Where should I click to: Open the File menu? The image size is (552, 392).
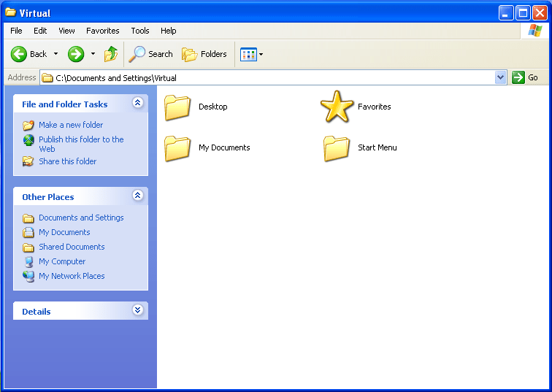pyautogui.click(x=16, y=31)
